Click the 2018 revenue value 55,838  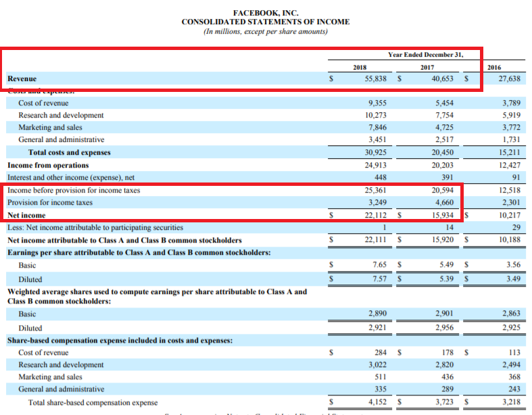(x=376, y=78)
